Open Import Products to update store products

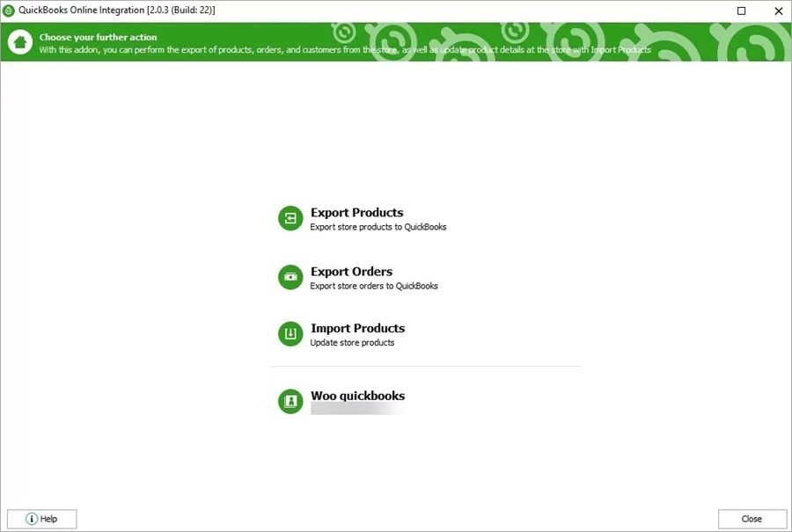click(357, 327)
